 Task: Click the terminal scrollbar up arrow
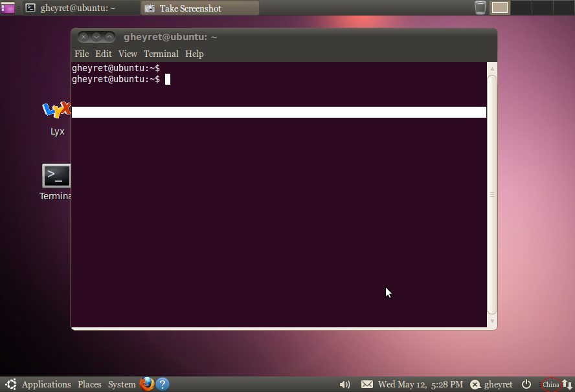click(x=492, y=69)
